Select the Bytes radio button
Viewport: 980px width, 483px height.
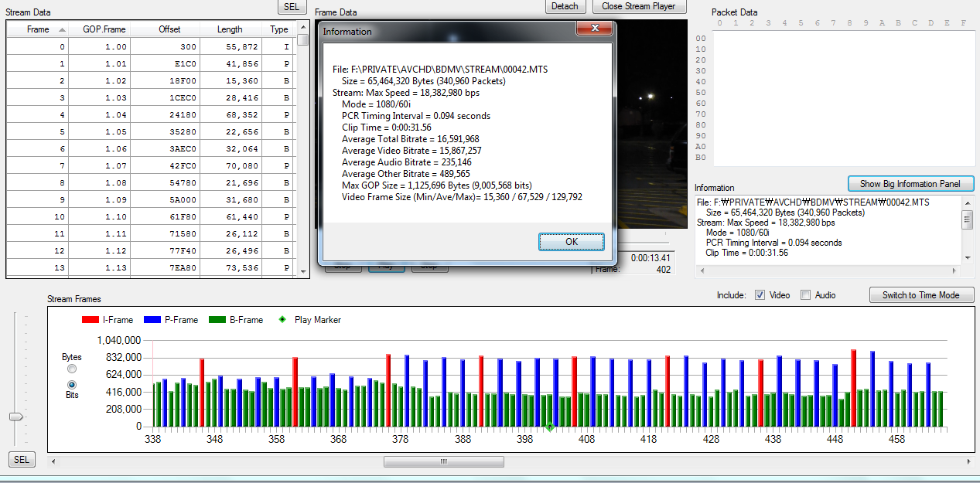point(72,369)
